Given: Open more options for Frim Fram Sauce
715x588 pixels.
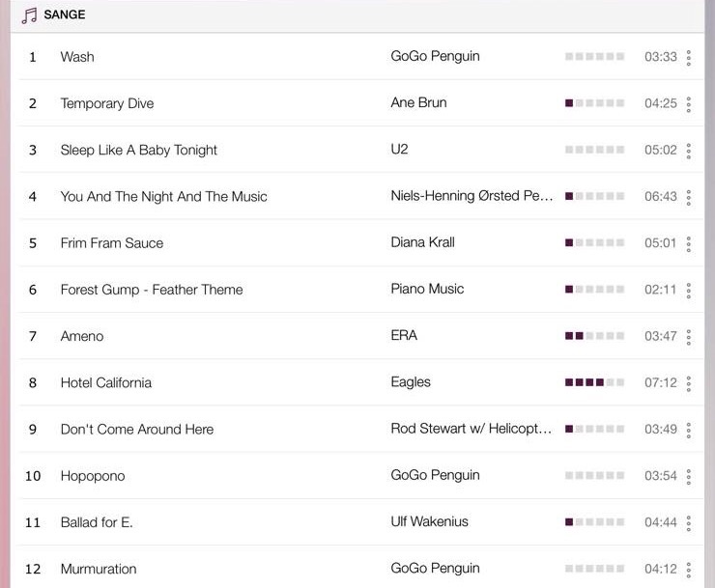Looking at the screenshot, I should tap(689, 244).
